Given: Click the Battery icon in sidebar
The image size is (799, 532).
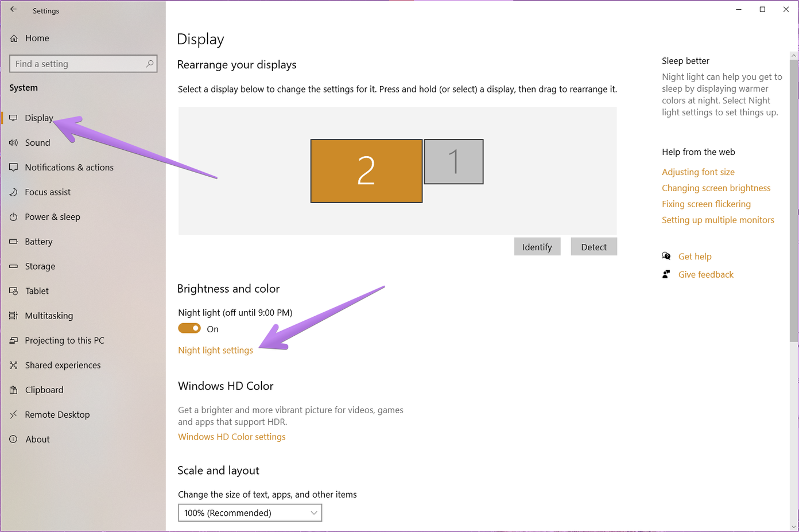Looking at the screenshot, I should coord(13,242).
